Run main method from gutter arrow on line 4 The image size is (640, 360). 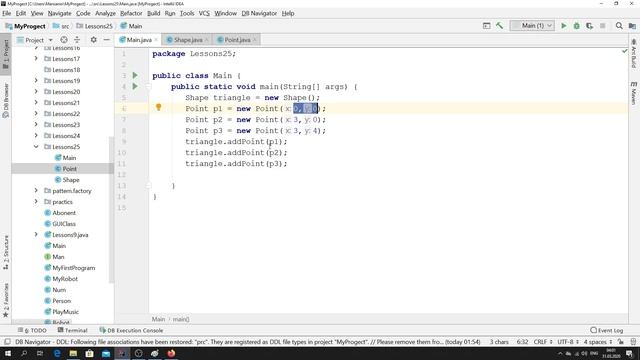[x=135, y=87]
